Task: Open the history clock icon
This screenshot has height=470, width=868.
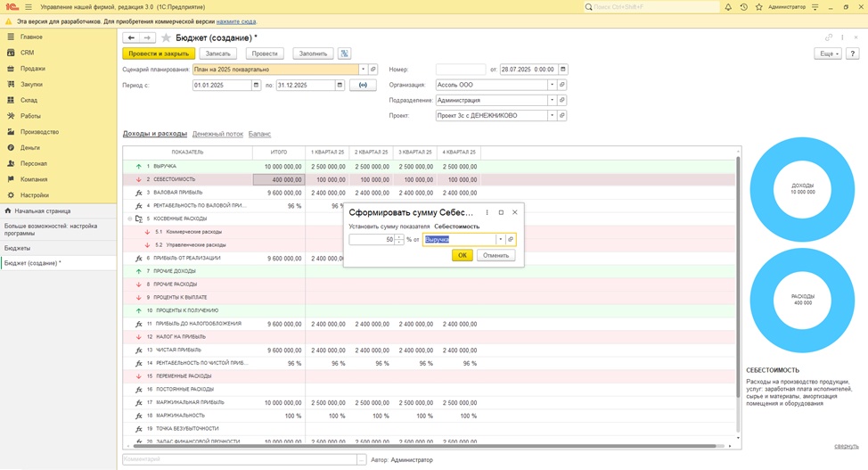Action: 744,7
